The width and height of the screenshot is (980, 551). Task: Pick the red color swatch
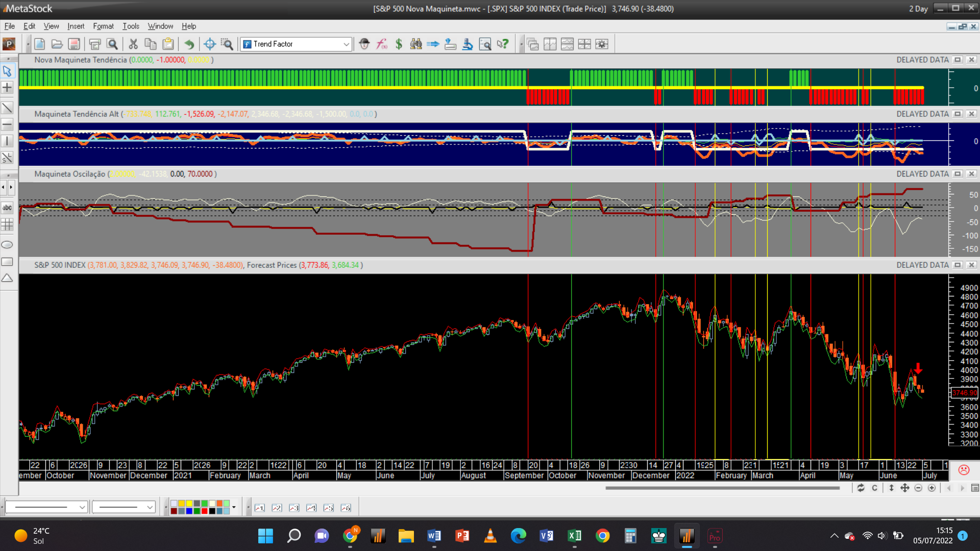point(204,511)
